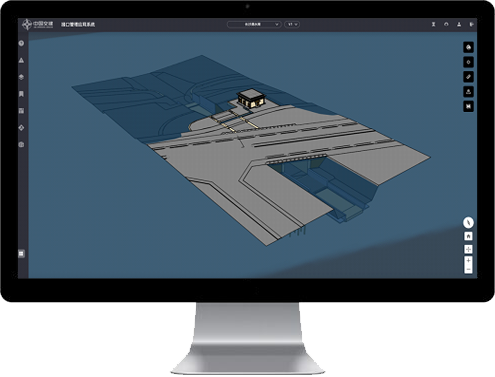Click the warning triangle icon in the sidebar

coord(22,60)
